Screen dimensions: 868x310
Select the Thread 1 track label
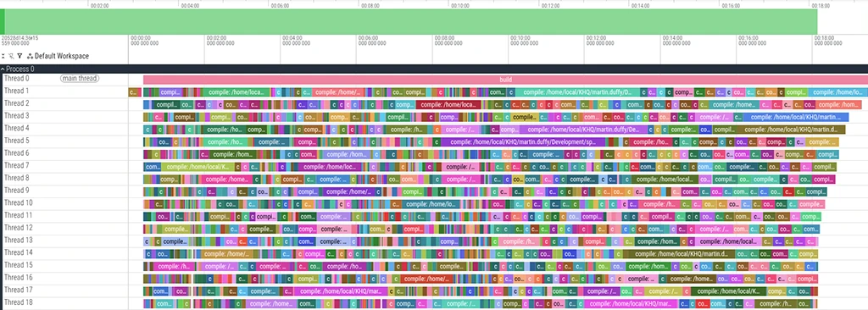16,91
